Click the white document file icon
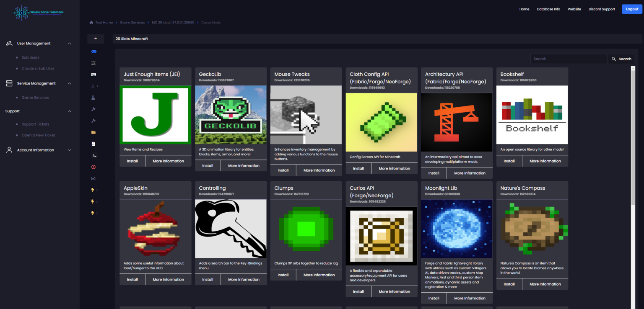The image size is (644, 309). pos(93,144)
